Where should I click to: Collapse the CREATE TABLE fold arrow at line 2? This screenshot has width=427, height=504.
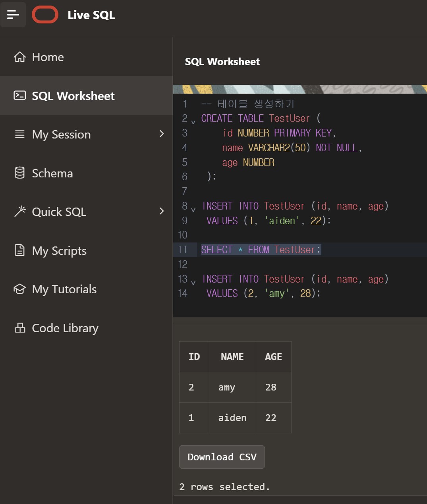pyautogui.click(x=193, y=122)
